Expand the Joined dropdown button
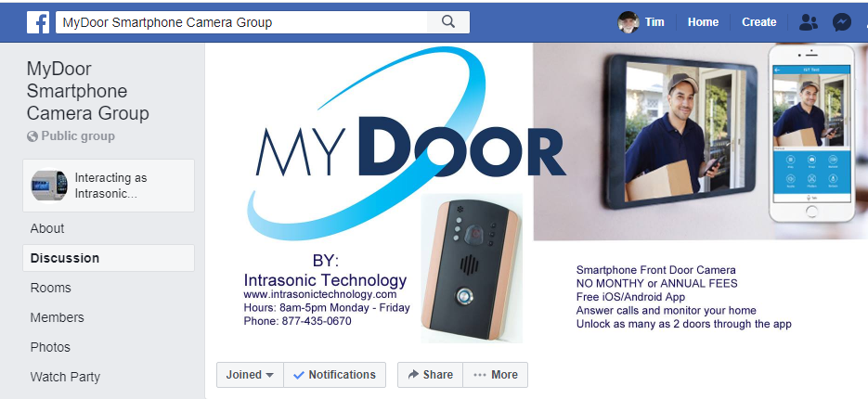This screenshot has height=399, width=868. [x=251, y=375]
